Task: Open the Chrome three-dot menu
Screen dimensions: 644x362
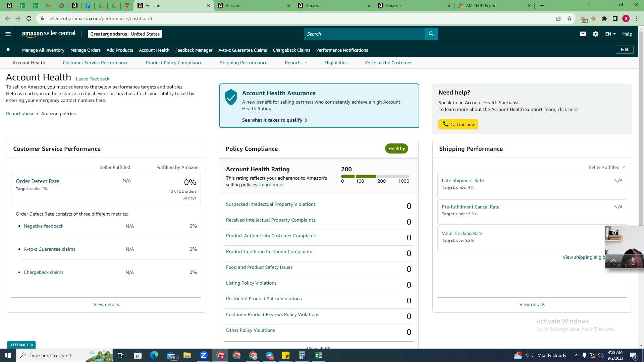Action: [637, 18]
